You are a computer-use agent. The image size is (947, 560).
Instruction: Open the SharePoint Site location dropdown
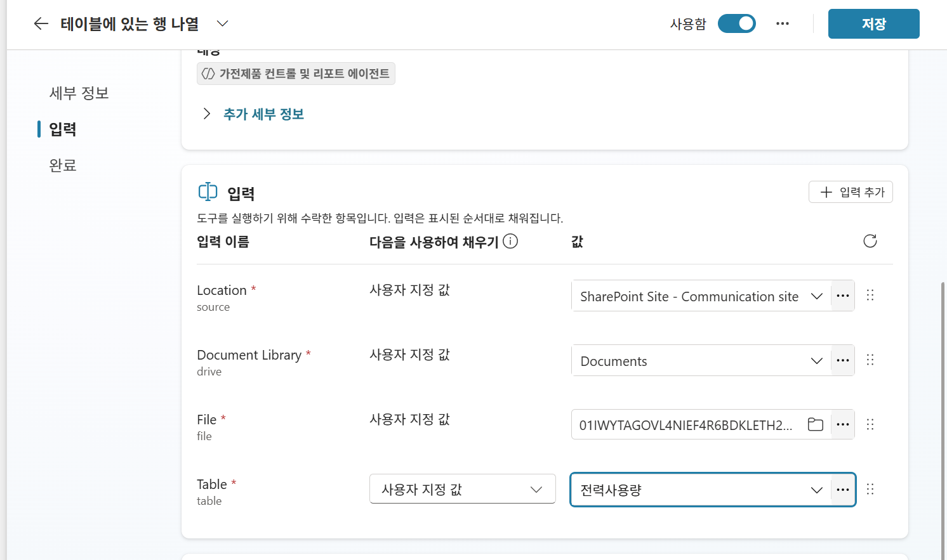pos(701,296)
